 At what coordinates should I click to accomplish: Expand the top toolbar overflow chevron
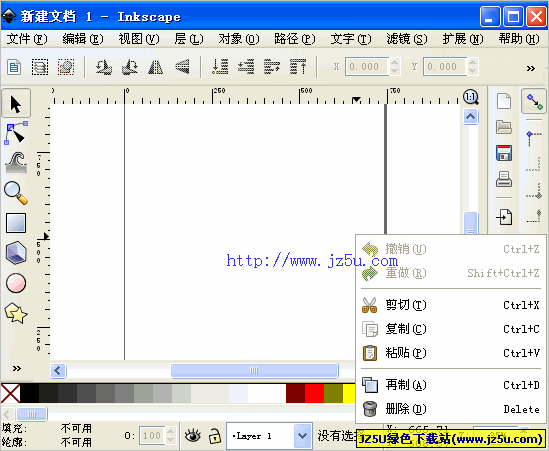(531, 68)
